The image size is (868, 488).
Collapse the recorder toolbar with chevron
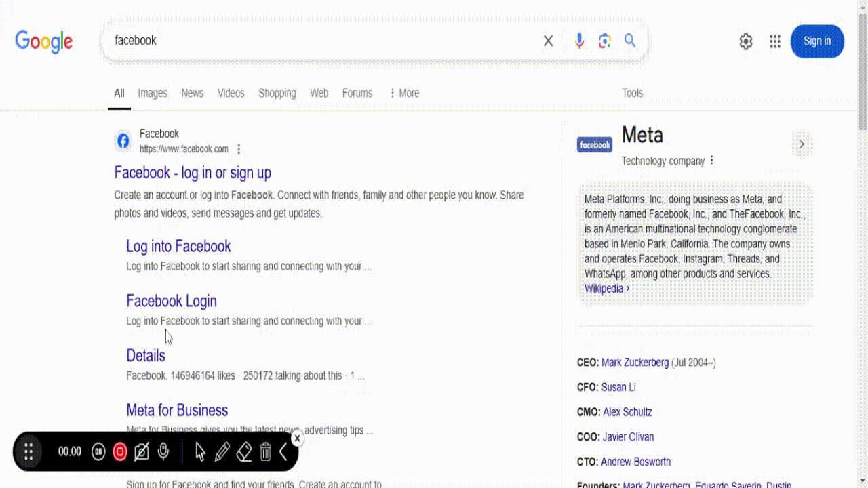pos(283,451)
